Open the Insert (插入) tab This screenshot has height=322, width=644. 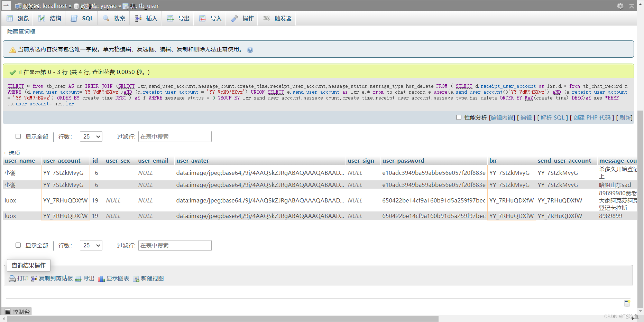(146, 18)
